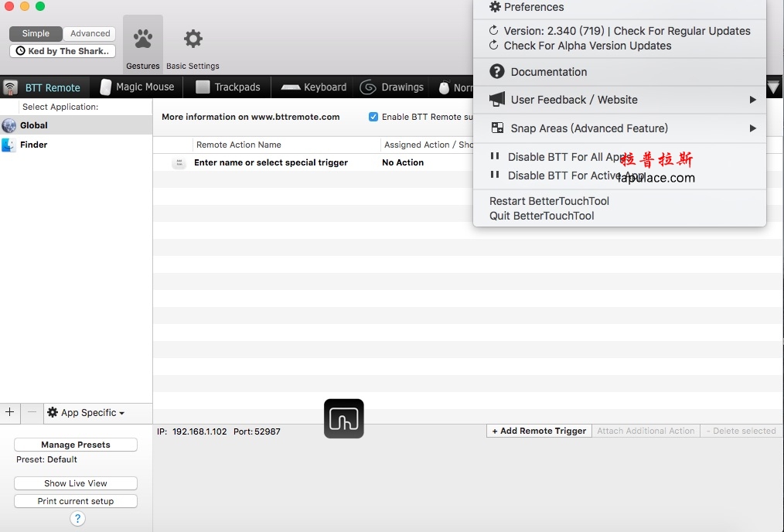The image size is (784, 532).
Task: Click the Normal Mouse icon
Action: point(444,87)
